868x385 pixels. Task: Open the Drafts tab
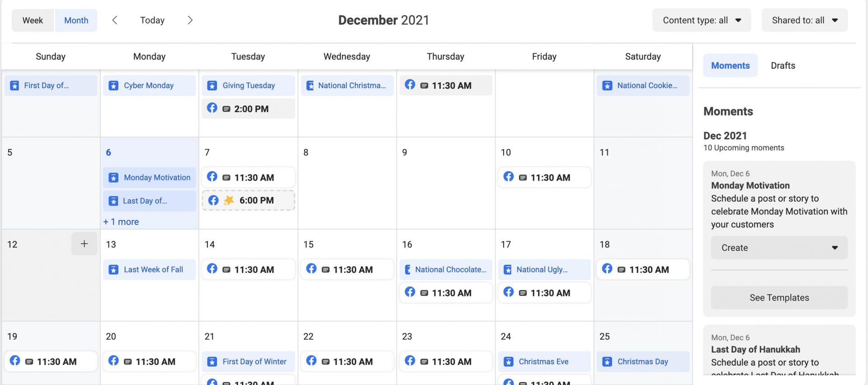tap(783, 66)
